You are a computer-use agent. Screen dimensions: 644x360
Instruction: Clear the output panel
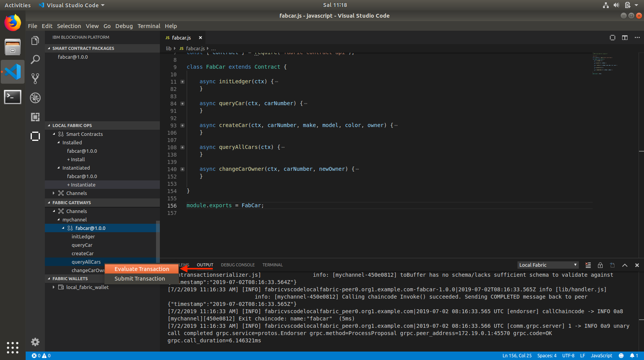pyautogui.click(x=588, y=265)
